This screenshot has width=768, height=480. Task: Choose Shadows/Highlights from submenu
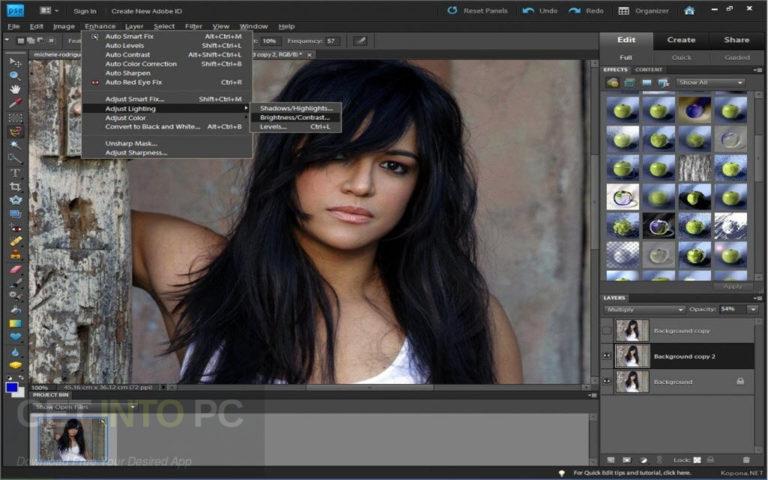[x=295, y=108]
